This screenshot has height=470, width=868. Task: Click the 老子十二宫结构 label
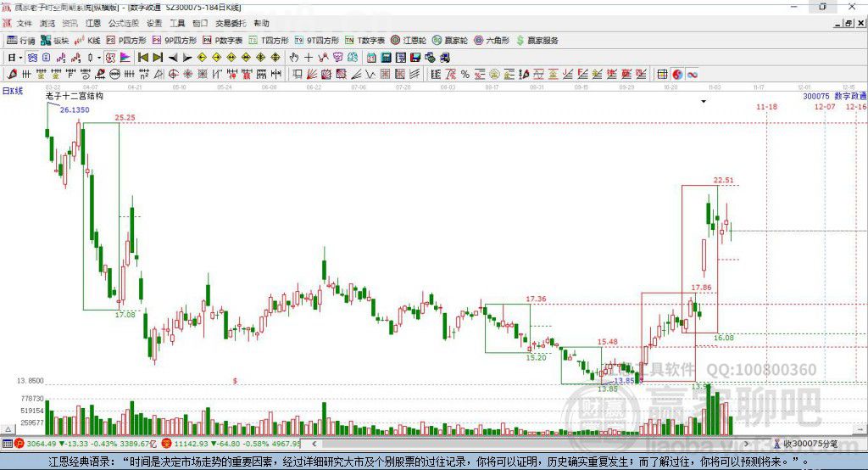[x=75, y=96]
